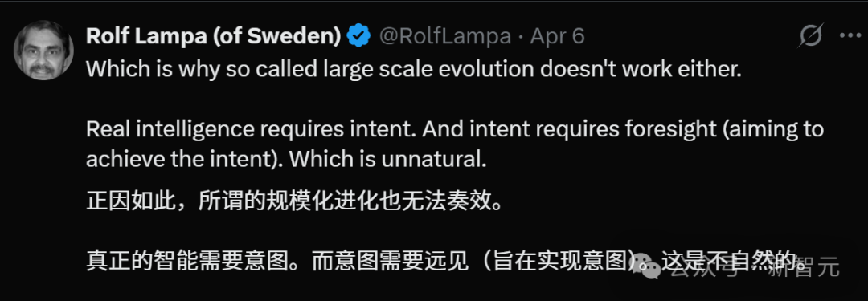
Task: Click the WeChat logo watermark
Action: 648,267
